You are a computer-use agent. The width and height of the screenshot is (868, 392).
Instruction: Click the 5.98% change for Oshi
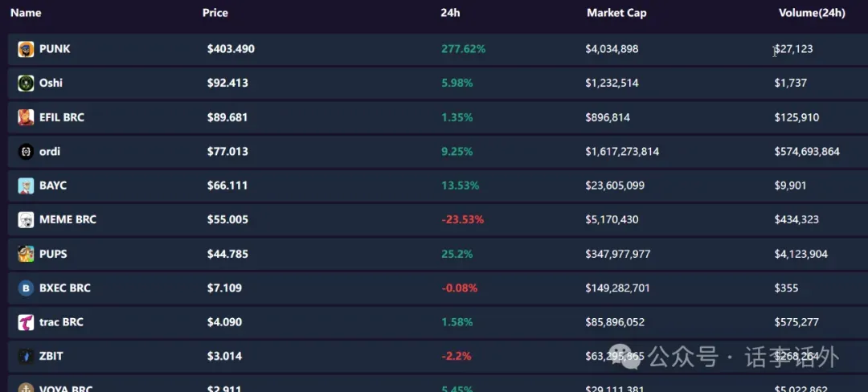point(457,84)
